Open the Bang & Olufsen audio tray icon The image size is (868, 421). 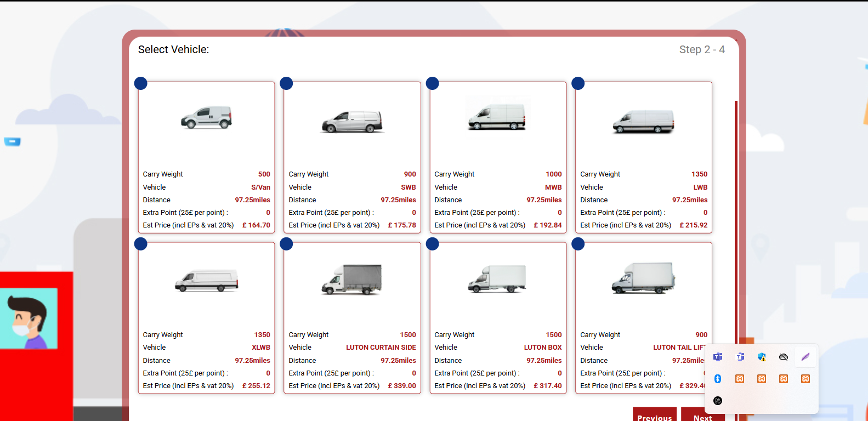718,401
